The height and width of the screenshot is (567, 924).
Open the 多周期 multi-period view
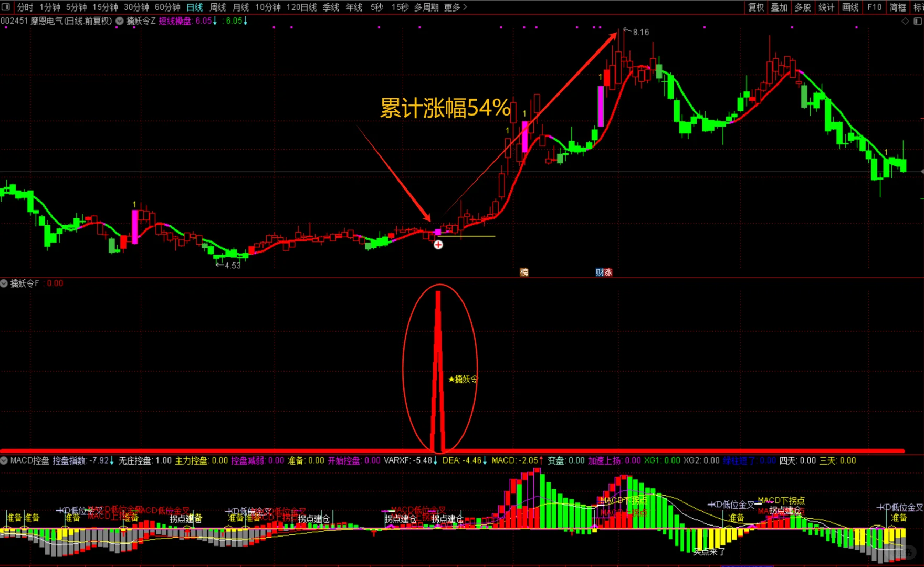click(x=426, y=7)
